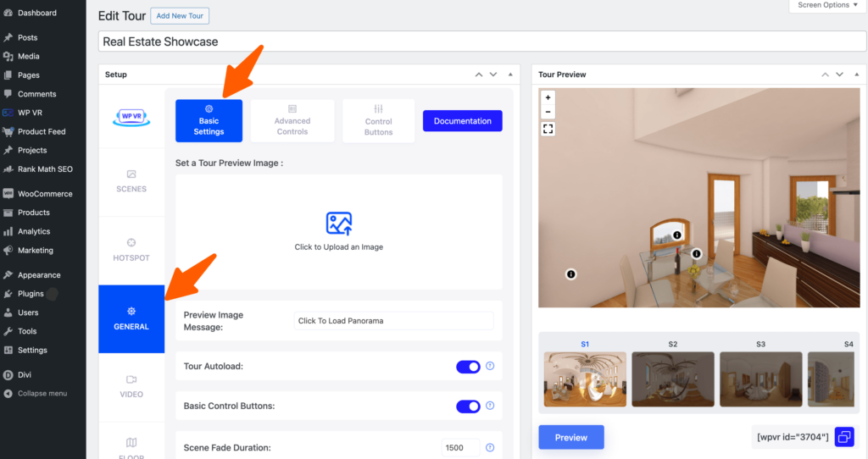
Task: Open the WP VR sidebar menu
Action: (30, 113)
